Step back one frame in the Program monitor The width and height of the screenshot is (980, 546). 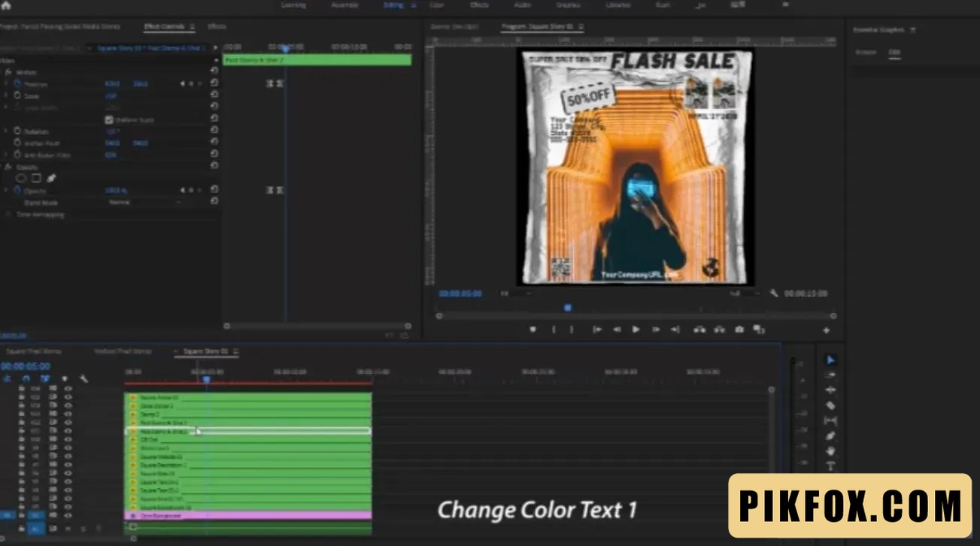[617, 329]
